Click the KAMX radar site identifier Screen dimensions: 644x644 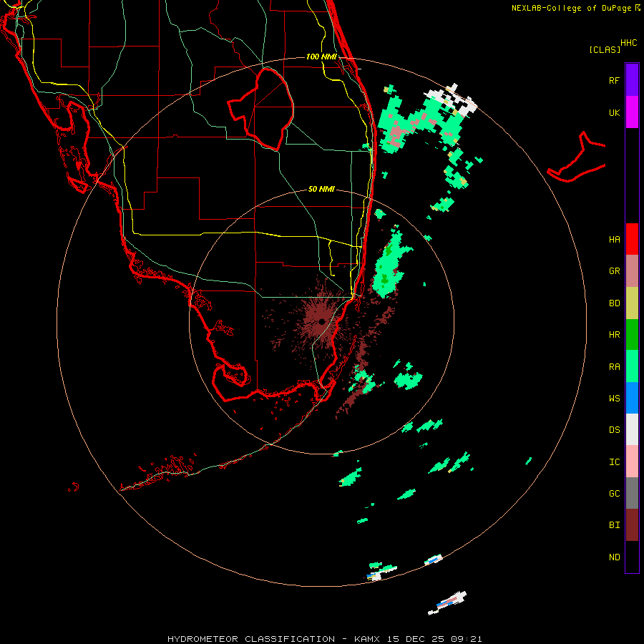pos(367,639)
